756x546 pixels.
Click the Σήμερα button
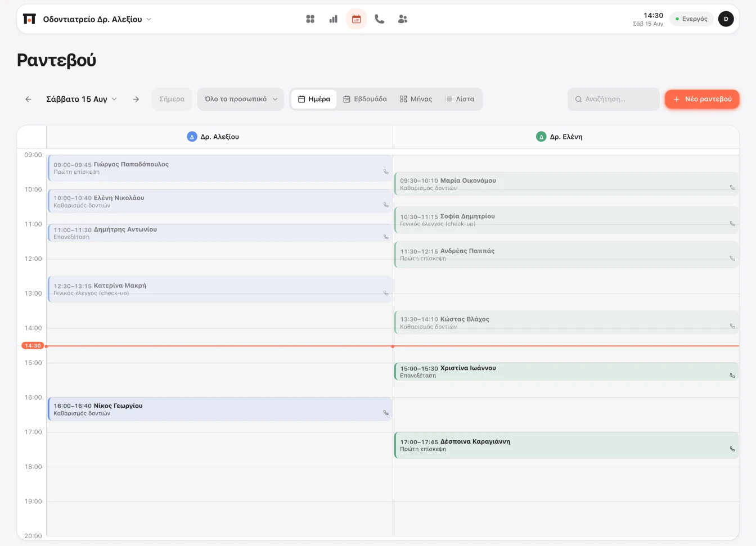(172, 99)
